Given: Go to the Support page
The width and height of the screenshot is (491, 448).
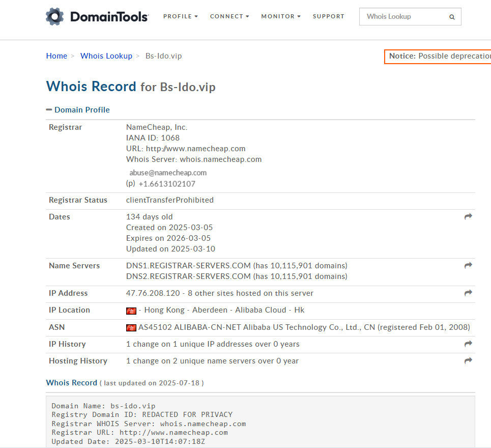Looking at the screenshot, I should point(329,16).
